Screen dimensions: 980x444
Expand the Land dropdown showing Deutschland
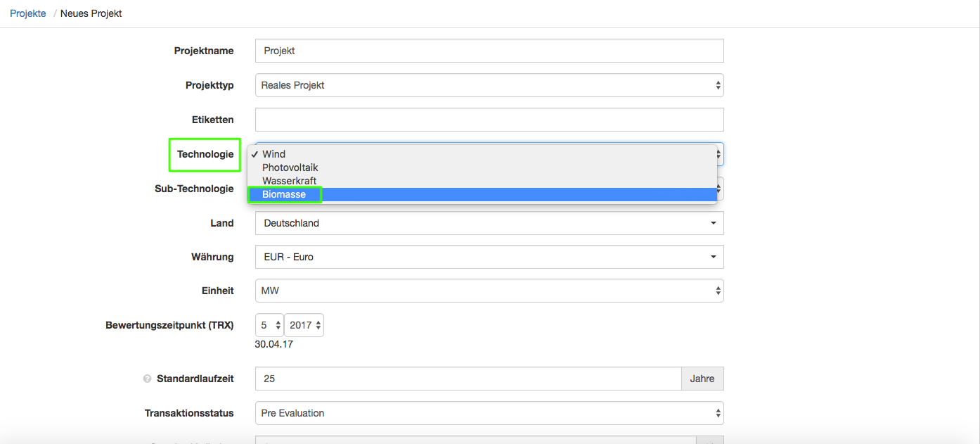(x=489, y=223)
